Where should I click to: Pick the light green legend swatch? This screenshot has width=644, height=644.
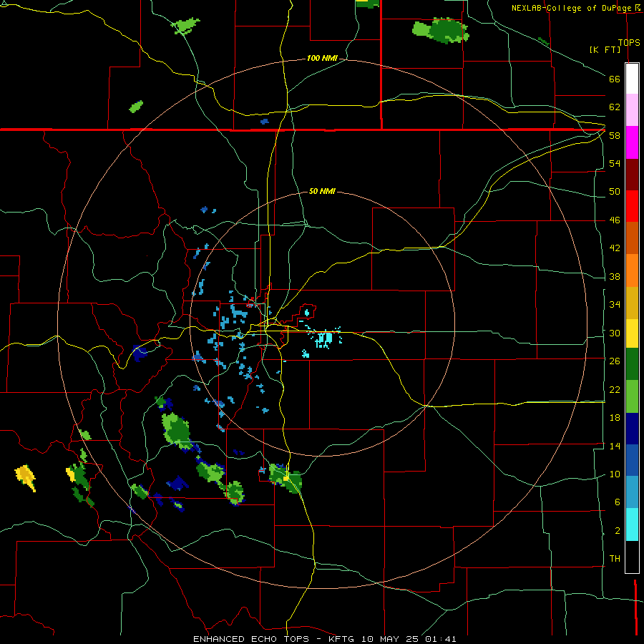click(x=632, y=396)
